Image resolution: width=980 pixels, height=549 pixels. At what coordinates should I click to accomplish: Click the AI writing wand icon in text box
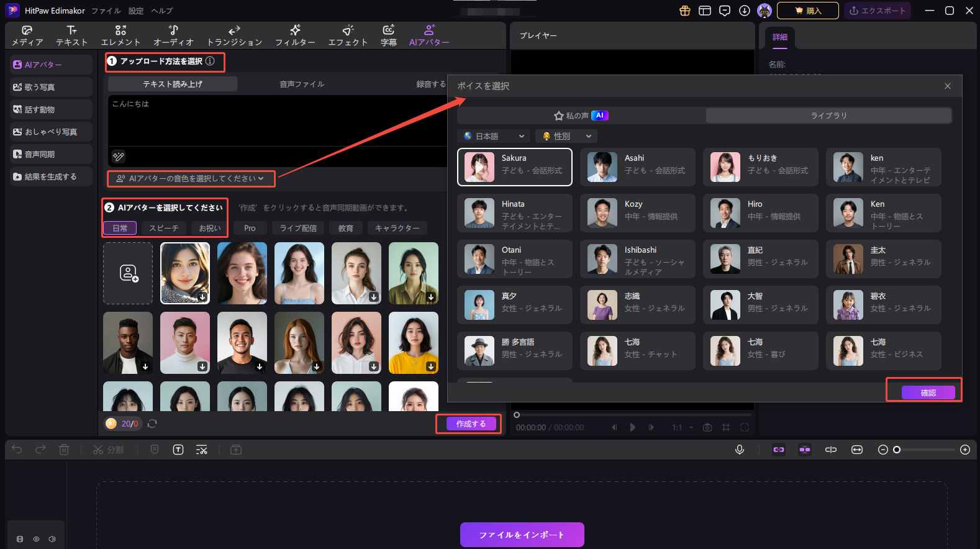(x=118, y=157)
